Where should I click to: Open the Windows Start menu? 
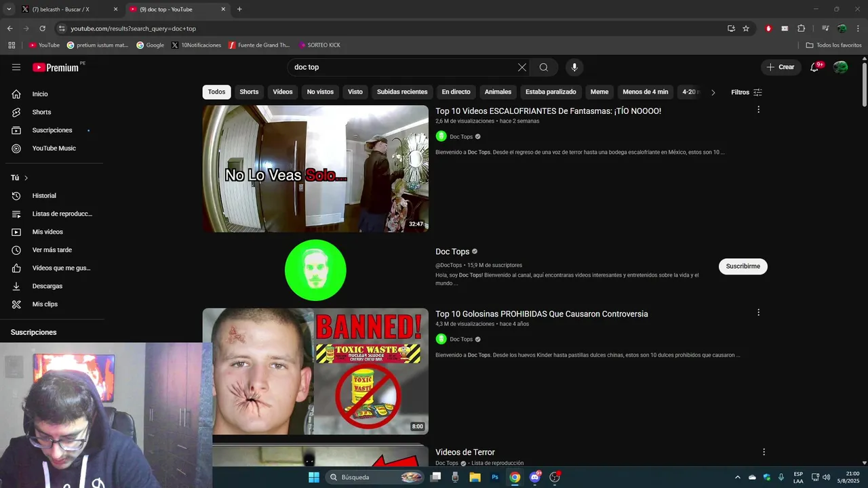point(314,477)
